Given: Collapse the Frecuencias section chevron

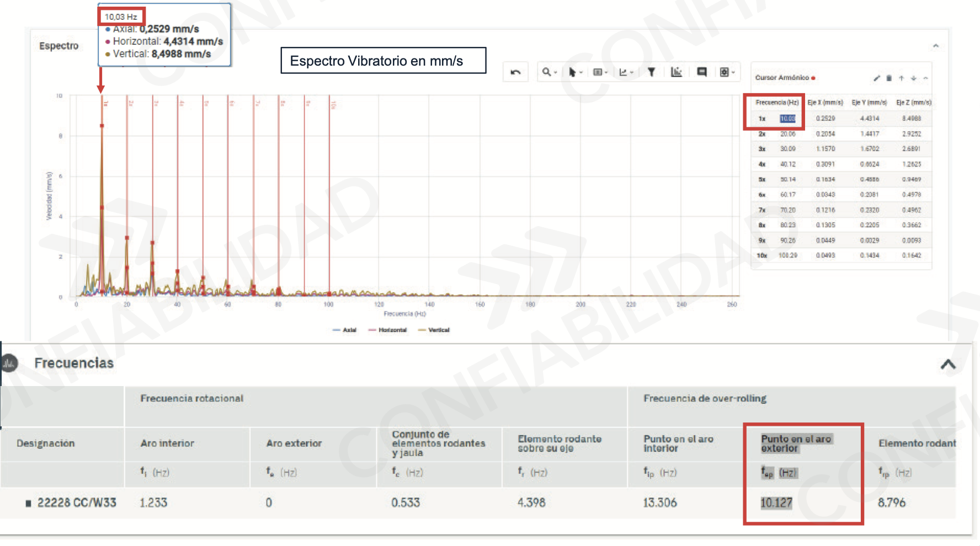Looking at the screenshot, I should coord(948,365).
